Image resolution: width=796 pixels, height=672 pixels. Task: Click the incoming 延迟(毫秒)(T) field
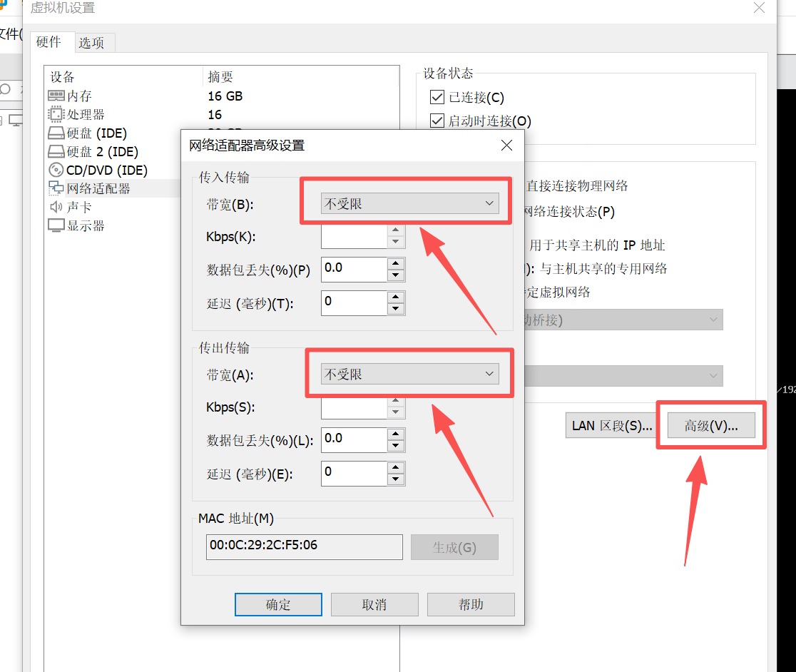point(354,303)
